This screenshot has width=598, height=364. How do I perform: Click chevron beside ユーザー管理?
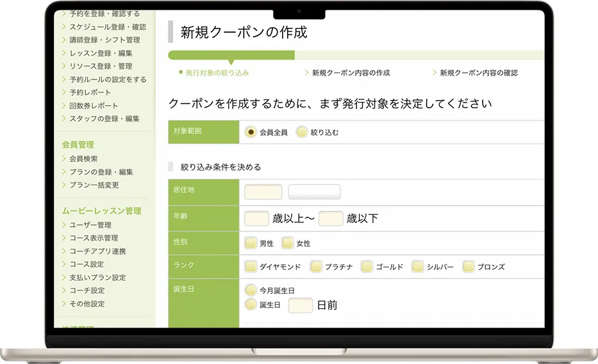(x=64, y=225)
